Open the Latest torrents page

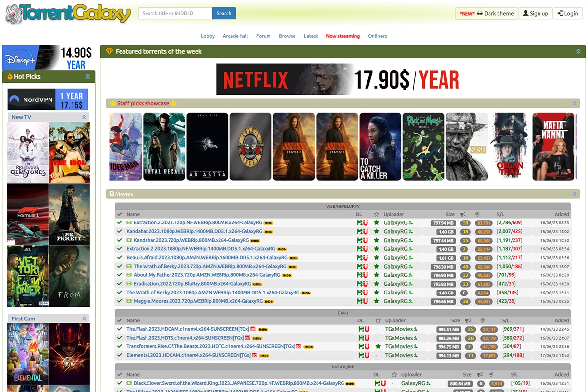coord(311,36)
